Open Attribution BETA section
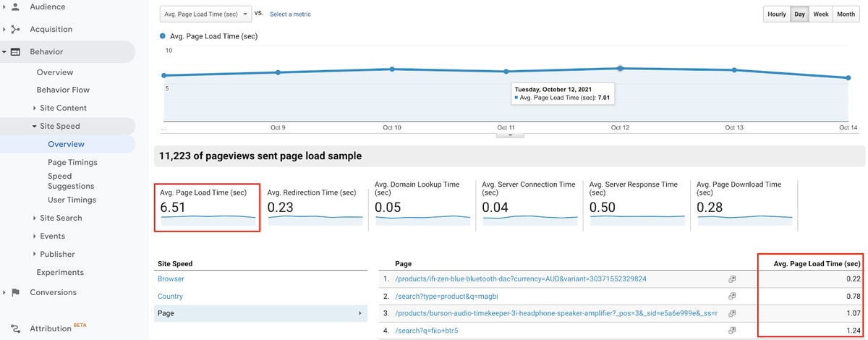The image size is (868, 340). tap(58, 328)
